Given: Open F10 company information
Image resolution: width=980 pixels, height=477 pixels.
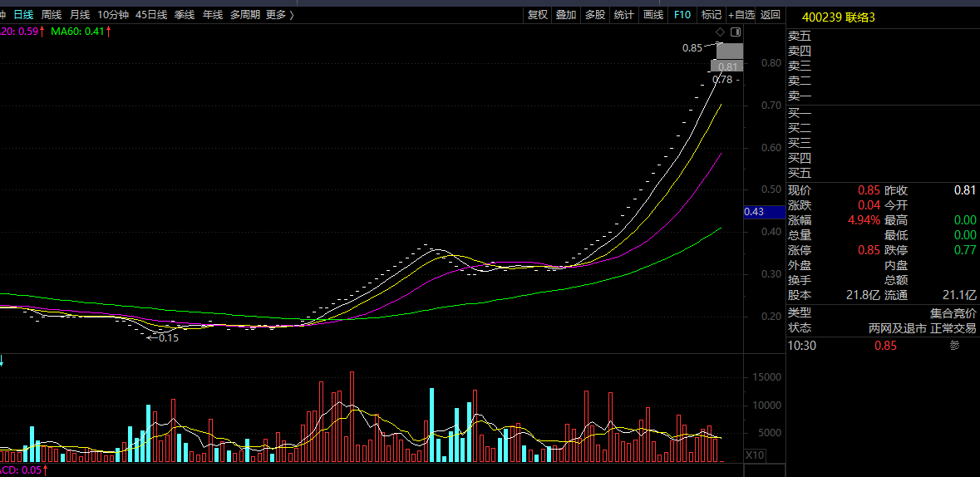Looking at the screenshot, I should point(682,15).
